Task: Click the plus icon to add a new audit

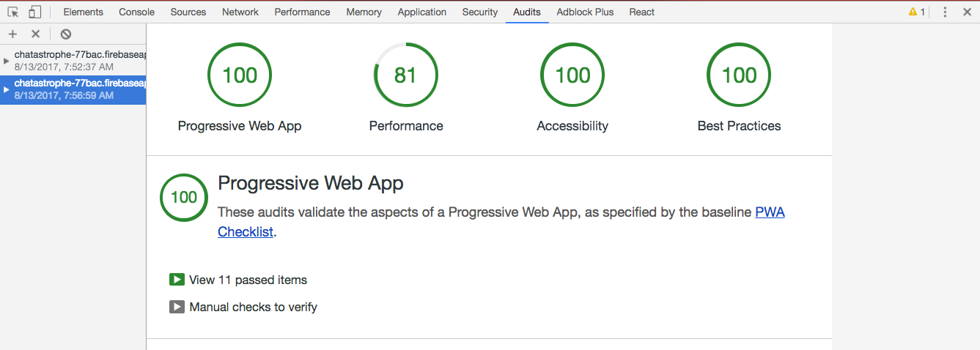Action: click(12, 34)
